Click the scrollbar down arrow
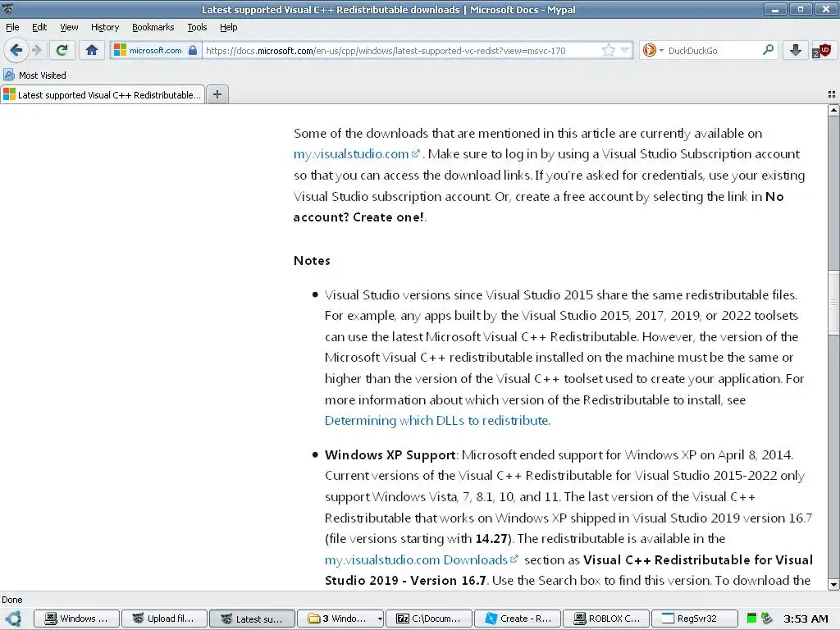 (x=833, y=584)
